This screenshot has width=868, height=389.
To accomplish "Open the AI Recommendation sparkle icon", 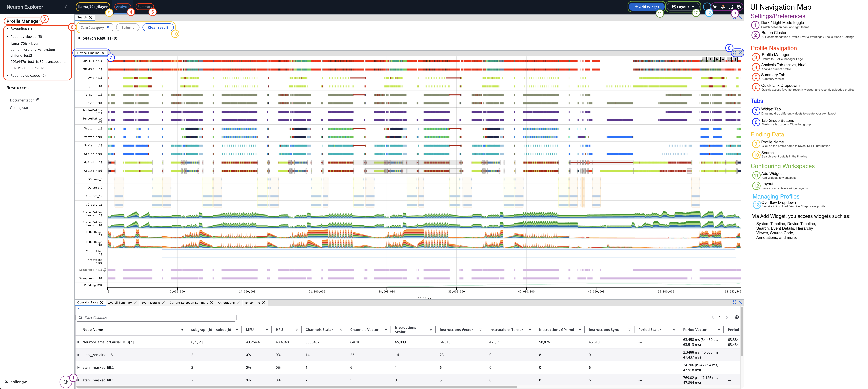I will (715, 7).
